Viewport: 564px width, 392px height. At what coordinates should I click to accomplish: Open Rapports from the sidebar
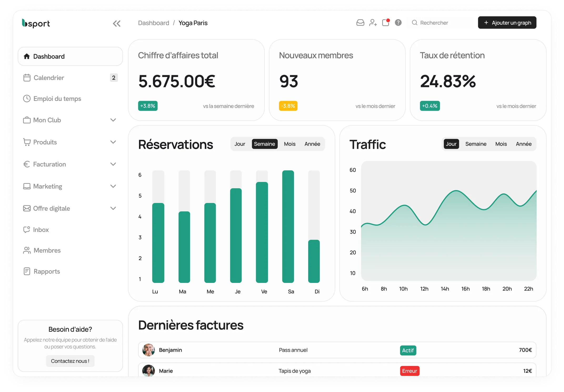[x=47, y=271]
